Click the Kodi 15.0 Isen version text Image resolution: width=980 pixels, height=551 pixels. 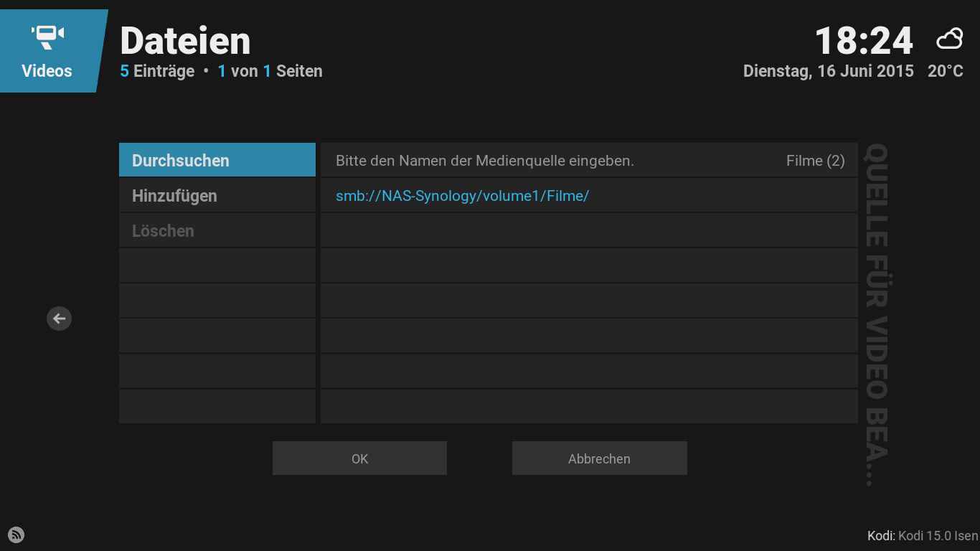[938, 536]
